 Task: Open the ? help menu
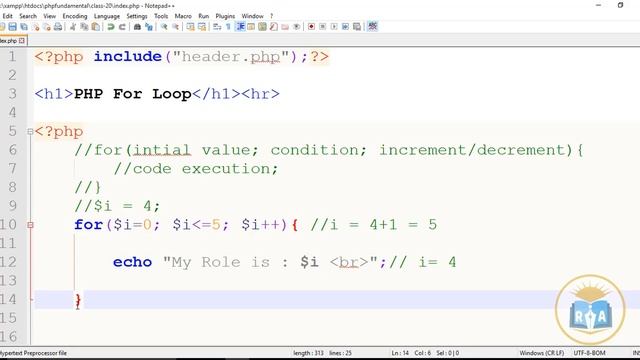coord(271,16)
